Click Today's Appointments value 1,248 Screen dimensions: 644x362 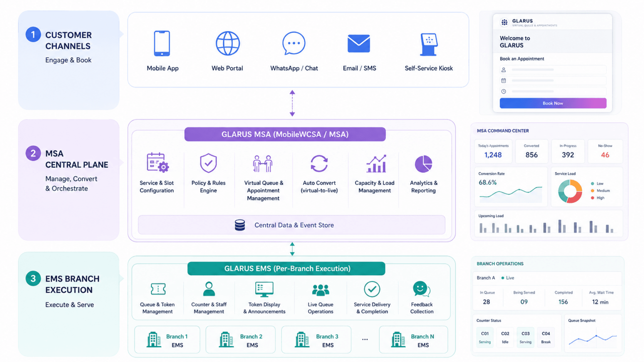pos(493,155)
